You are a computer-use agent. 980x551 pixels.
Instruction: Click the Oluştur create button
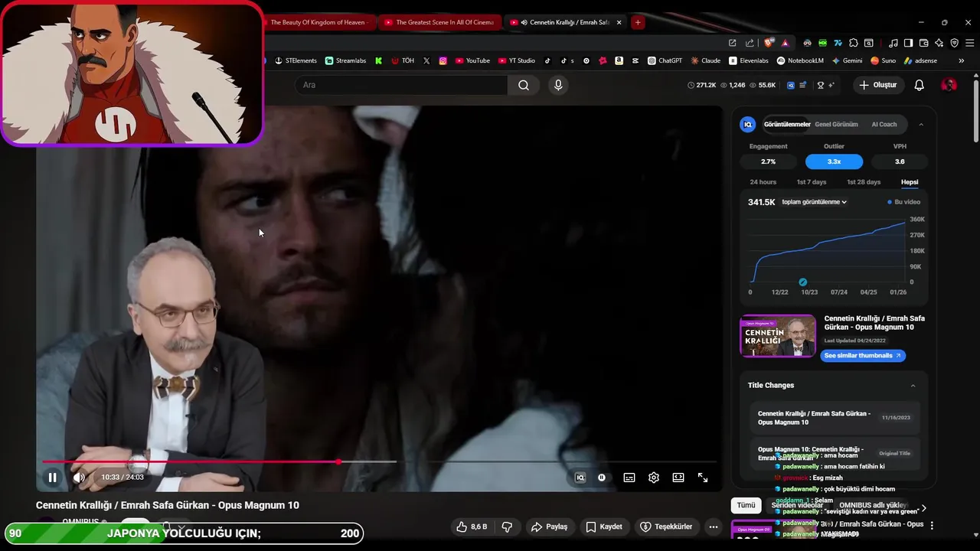click(877, 85)
